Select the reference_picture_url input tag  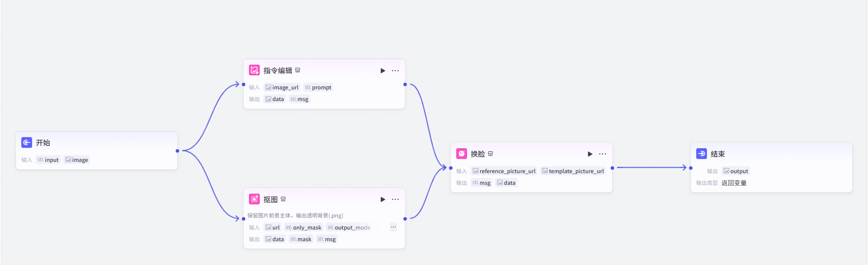coord(504,171)
